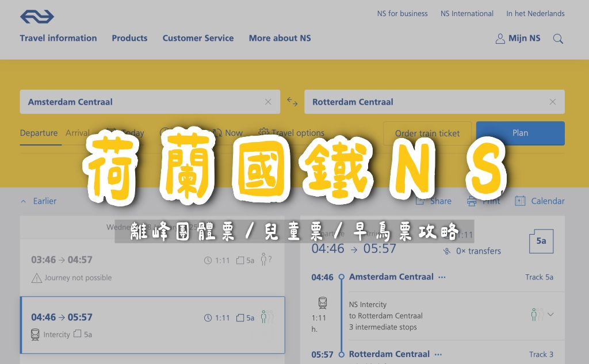Screen dimensions: 589x364
Task: Open Travel options gear settings
Action: tap(263, 133)
